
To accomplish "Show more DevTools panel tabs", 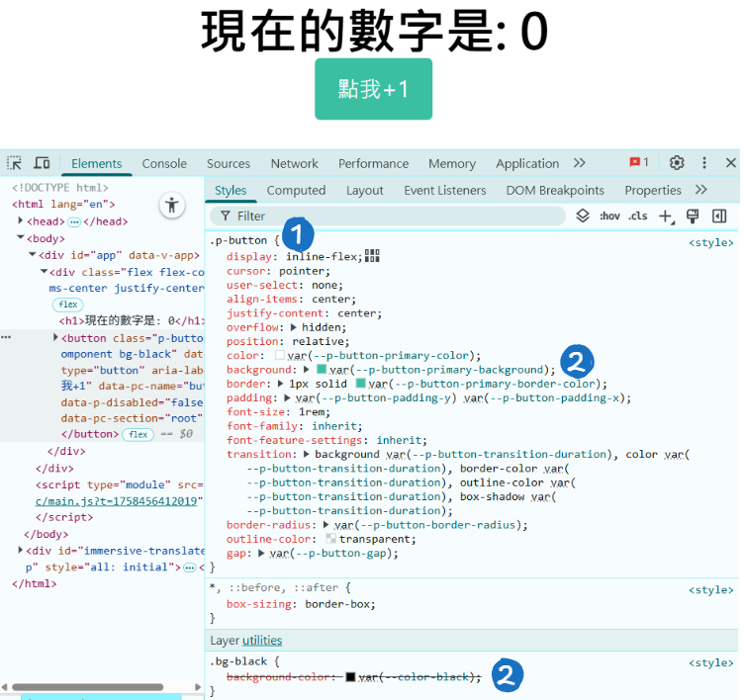I will click(580, 163).
